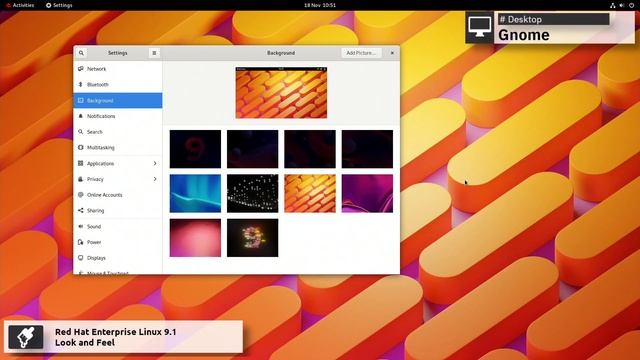Click the Power icon in sidebar
This screenshot has height=360, width=640.
80,242
